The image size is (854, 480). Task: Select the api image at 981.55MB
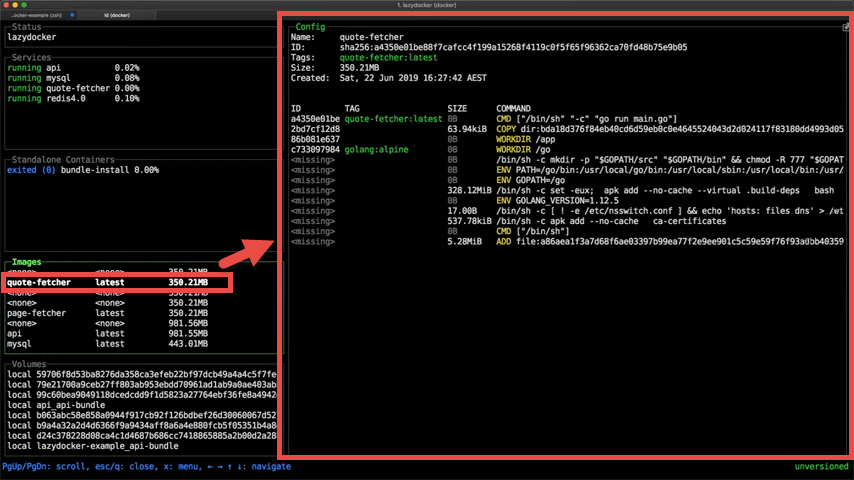[16, 334]
